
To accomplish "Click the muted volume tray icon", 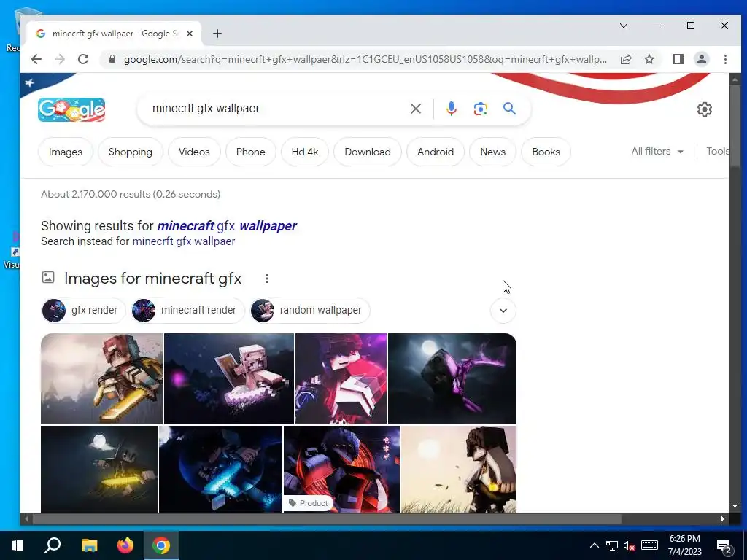I will pyautogui.click(x=630, y=545).
